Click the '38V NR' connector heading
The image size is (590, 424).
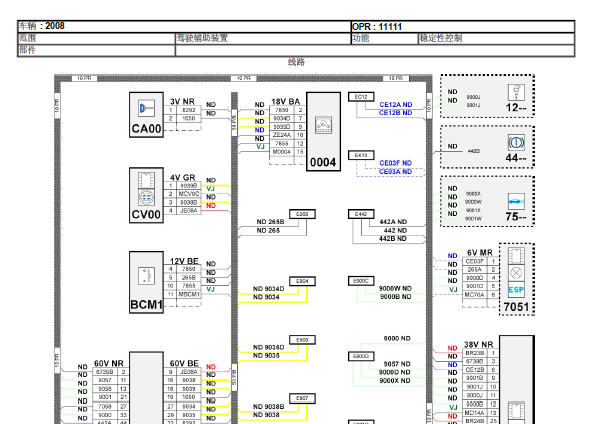pos(478,345)
